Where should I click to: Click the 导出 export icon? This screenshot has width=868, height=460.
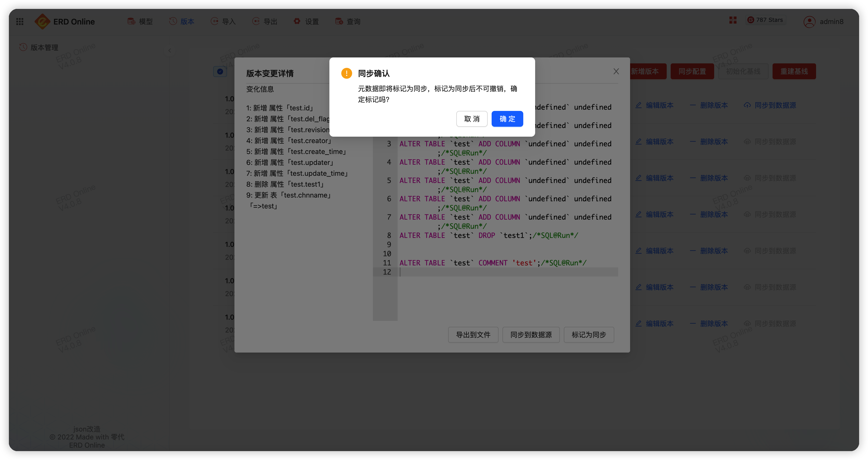click(x=256, y=22)
